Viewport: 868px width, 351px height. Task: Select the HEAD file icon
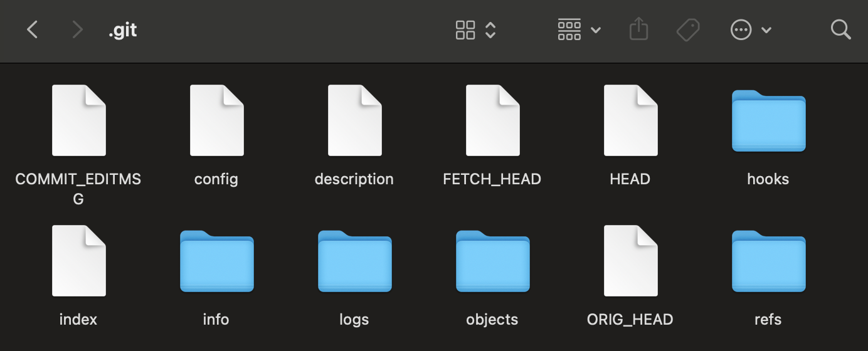coord(630,120)
